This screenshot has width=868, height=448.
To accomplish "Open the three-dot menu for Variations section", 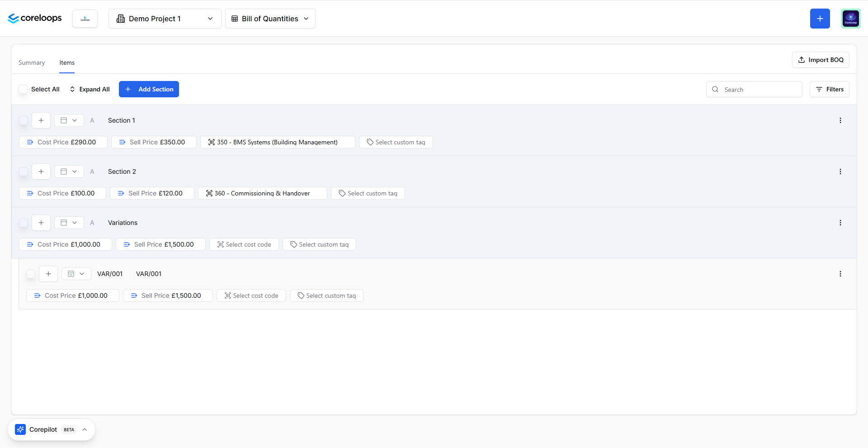I will pos(840,223).
